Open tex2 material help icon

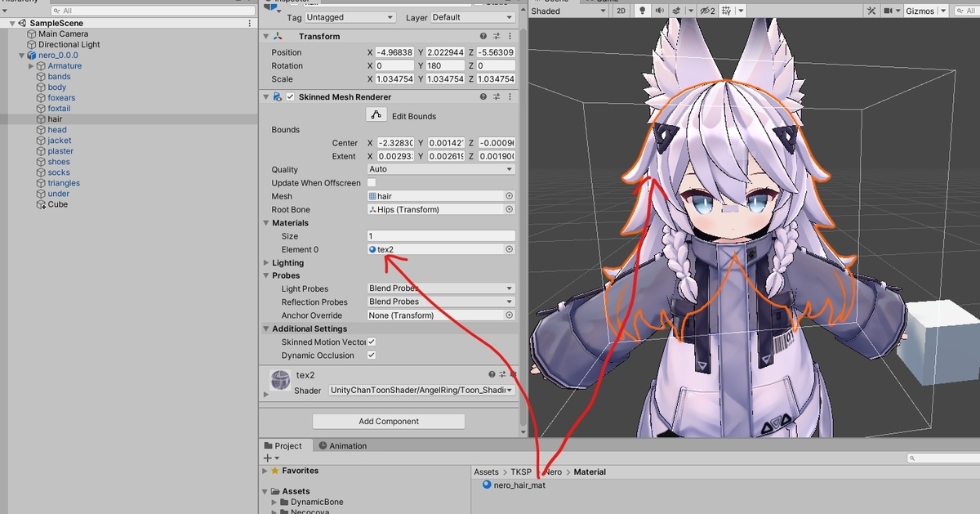tap(492, 374)
